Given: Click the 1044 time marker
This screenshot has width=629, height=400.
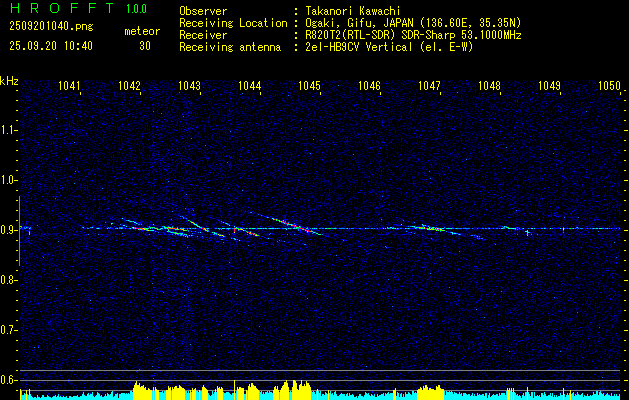Looking at the screenshot, I should 250,85.
